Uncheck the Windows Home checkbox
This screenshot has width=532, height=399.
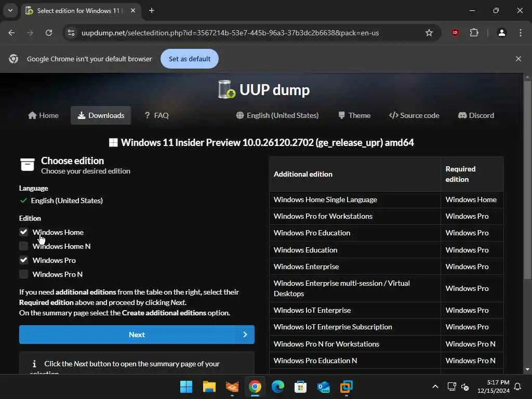(23, 232)
